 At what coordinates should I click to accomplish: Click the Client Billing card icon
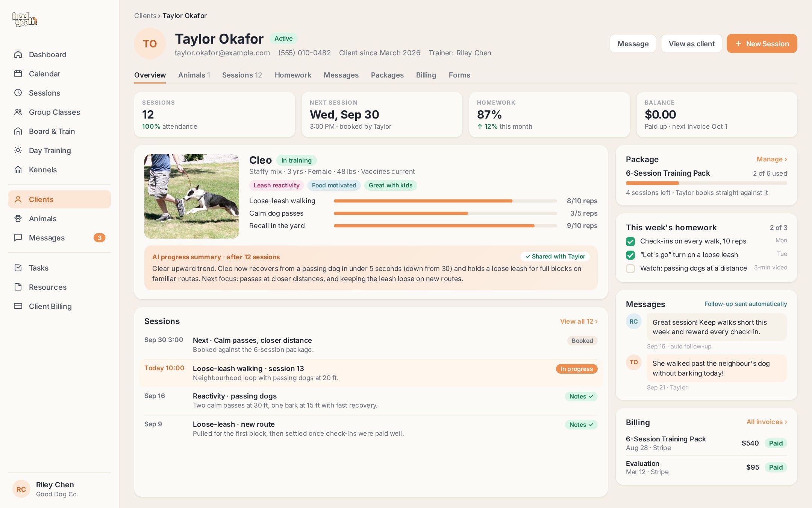click(18, 306)
